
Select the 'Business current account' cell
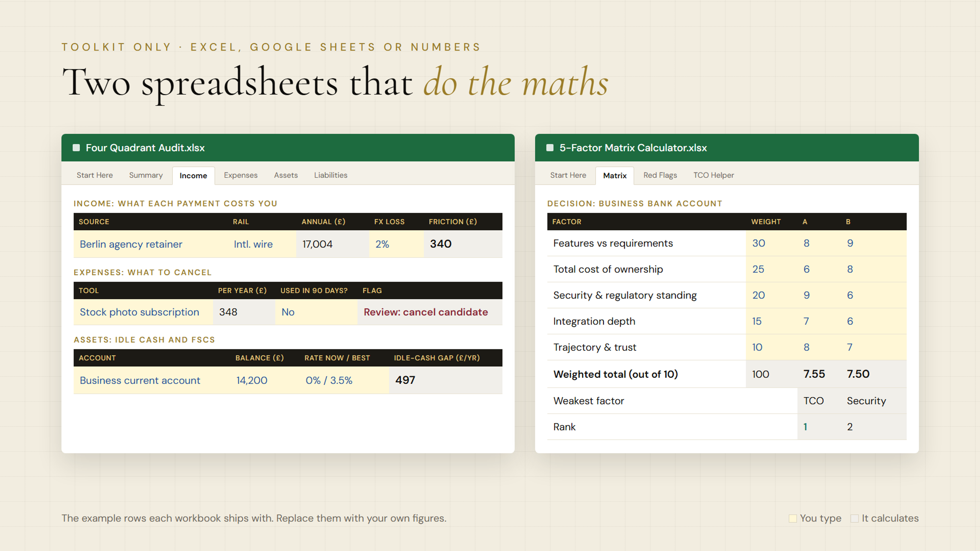point(152,380)
